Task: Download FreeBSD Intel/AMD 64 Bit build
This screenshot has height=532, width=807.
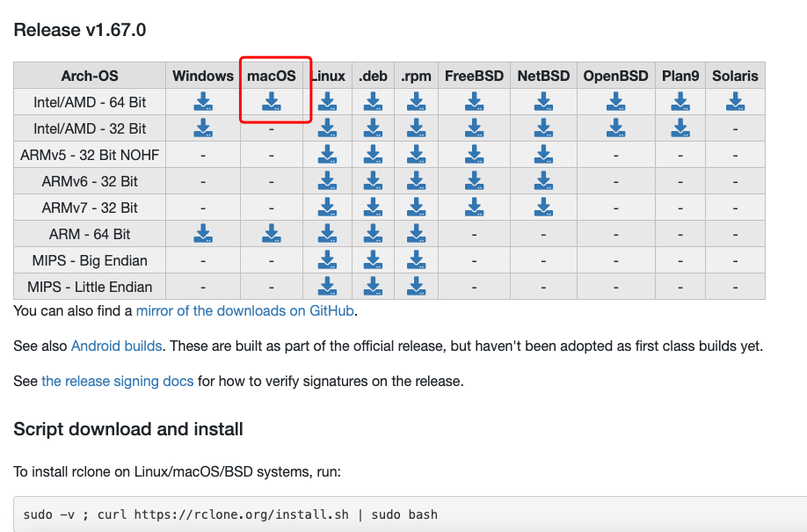Action: click(474, 101)
